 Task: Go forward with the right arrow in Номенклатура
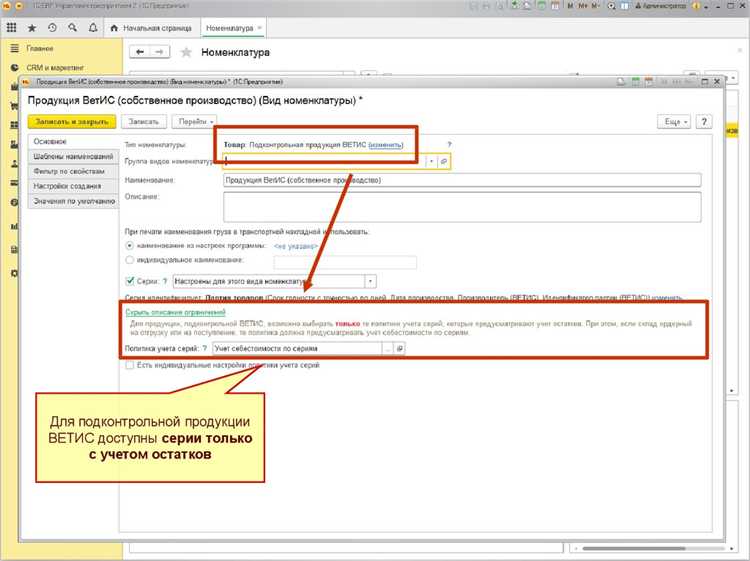pyautogui.click(x=160, y=52)
